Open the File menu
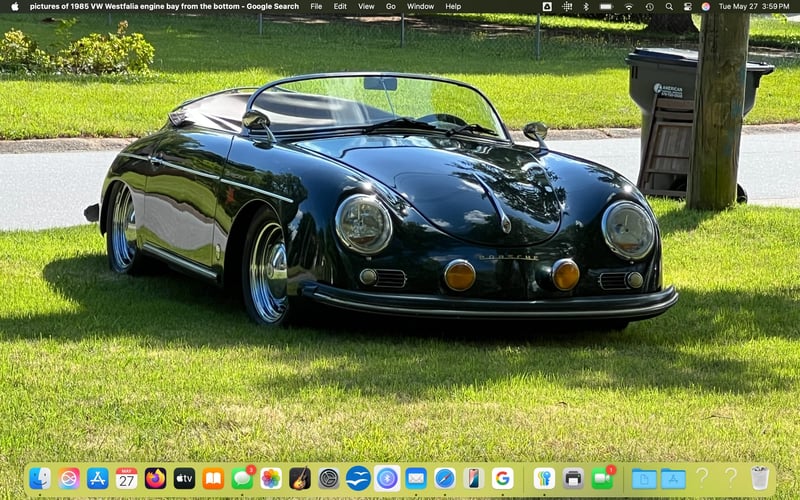This screenshot has height=500, width=800. [x=316, y=7]
